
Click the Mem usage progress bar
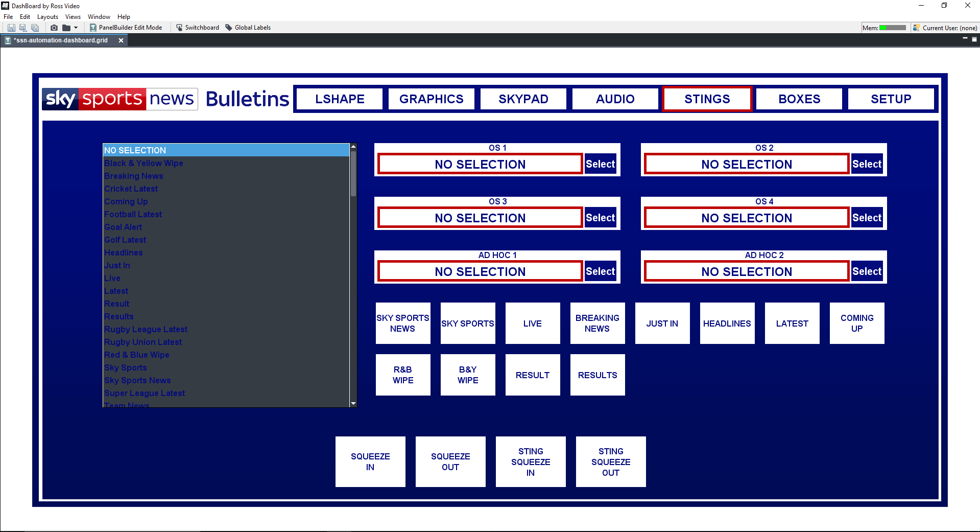893,28
